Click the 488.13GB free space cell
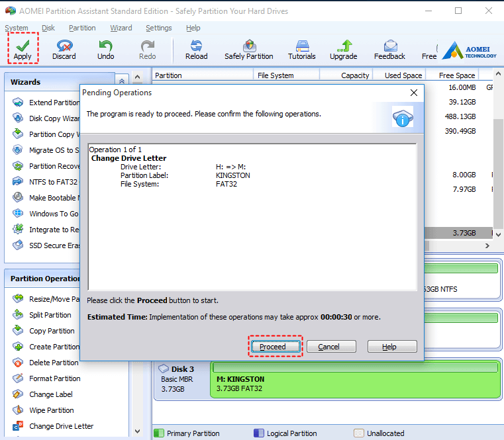The width and height of the screenshot is (504, 440). click(460, 116)
